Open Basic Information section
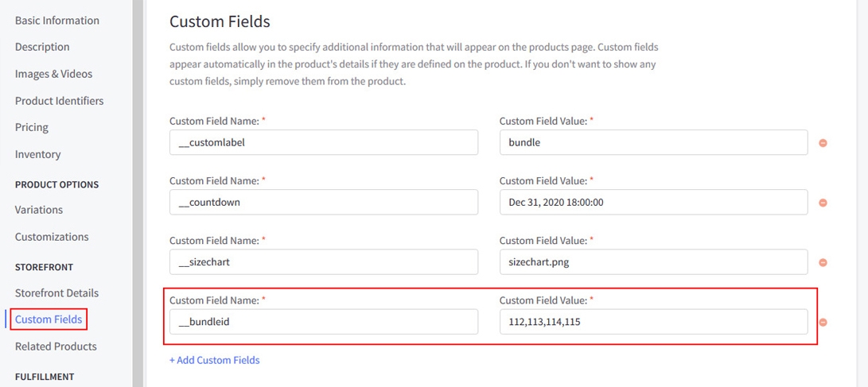The image size is (868, 387). click(x=57, y=21)
